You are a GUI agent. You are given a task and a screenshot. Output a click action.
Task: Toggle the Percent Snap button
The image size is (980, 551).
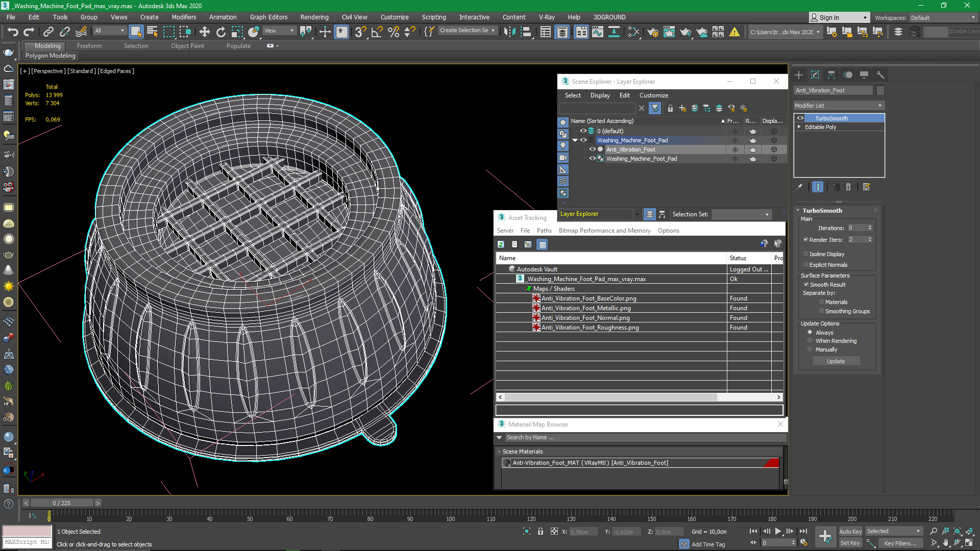(x=393, y=32)
